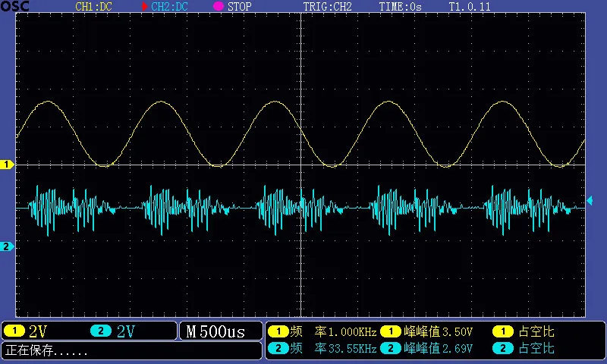Click the cyan 2 badge beside frequency 33.55KHz
The image size is (607, 364).
[x=278, y=348]
